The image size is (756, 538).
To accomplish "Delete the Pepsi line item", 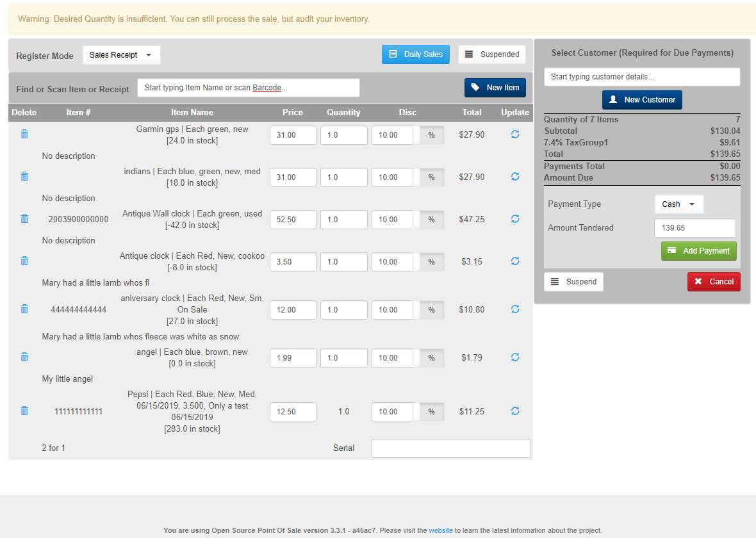I will coord(24,411).
